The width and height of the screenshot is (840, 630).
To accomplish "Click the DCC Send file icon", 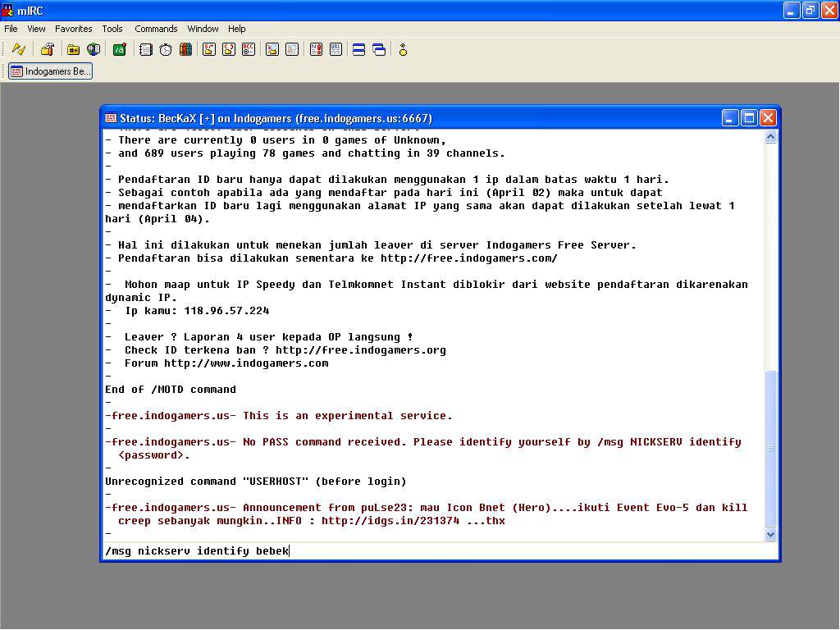I will [x=209, y=50].
